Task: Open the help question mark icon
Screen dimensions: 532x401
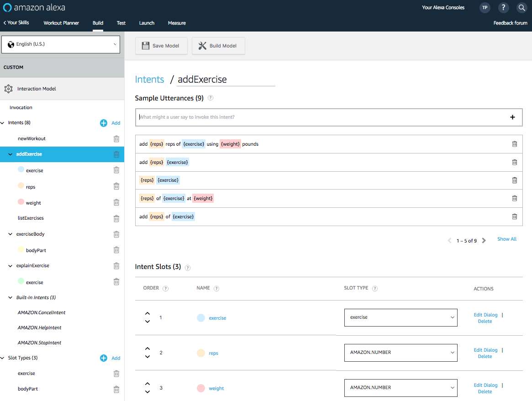Action: coord(503,7)
